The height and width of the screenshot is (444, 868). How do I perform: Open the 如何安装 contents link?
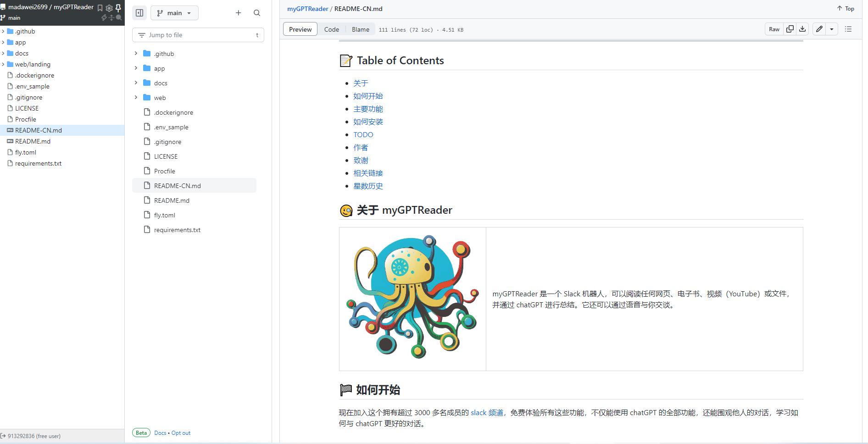pos(368,122)
